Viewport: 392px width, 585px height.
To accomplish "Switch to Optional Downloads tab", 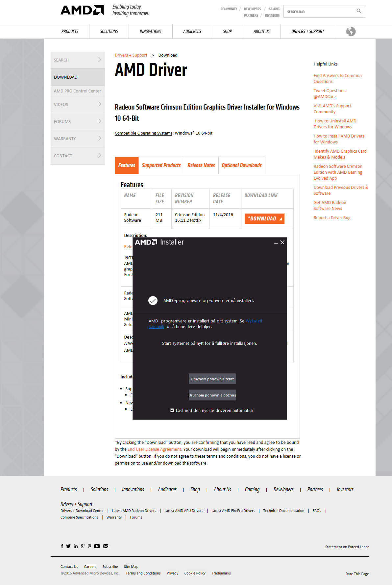I will point(242,165).
